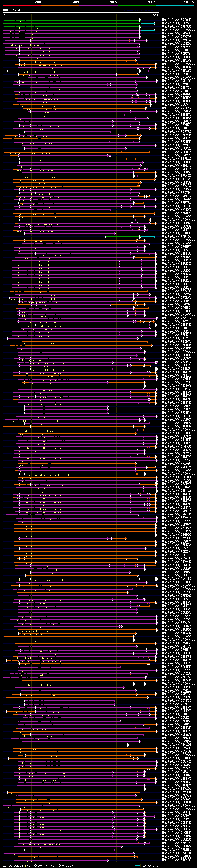Open hit UniRef100_B9RVZ9
The height and width of the screenshot is (868, 197).
pos(177,23)
